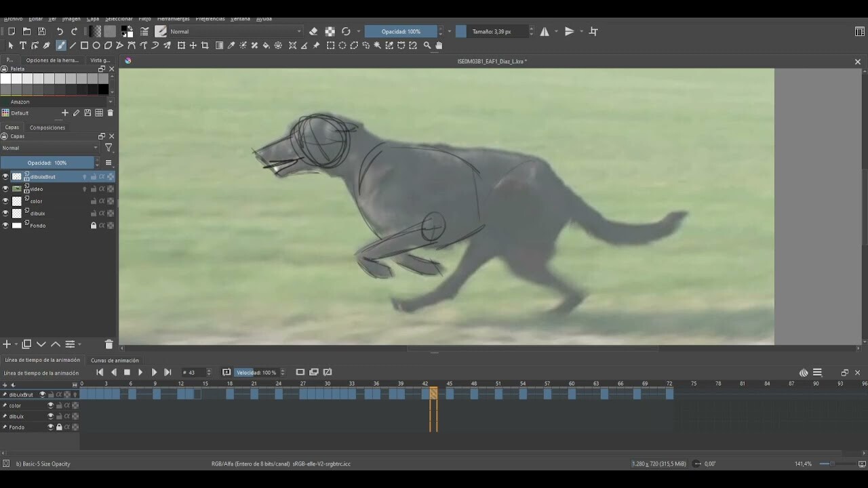This screenshot has height=488, width=868.
Task: Open the Amazon palette selector dropdown
Action: click(x=58, y=102)
